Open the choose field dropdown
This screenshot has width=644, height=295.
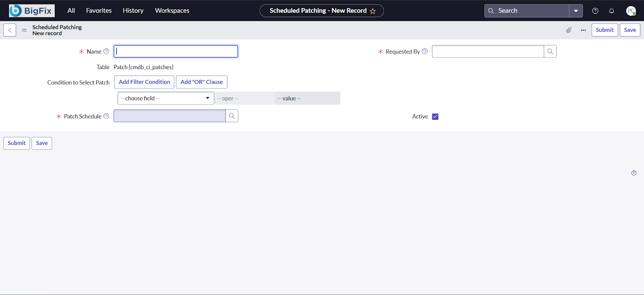[x=166, y=98]
